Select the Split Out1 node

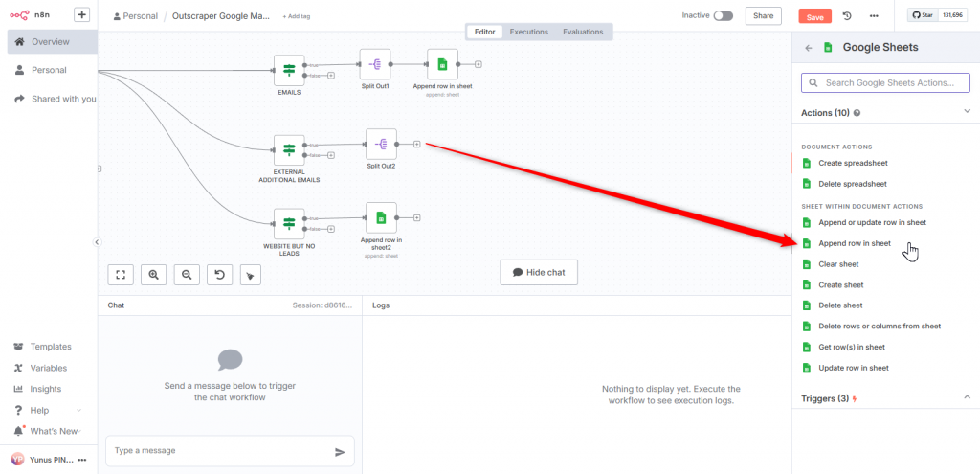point(375,64)
